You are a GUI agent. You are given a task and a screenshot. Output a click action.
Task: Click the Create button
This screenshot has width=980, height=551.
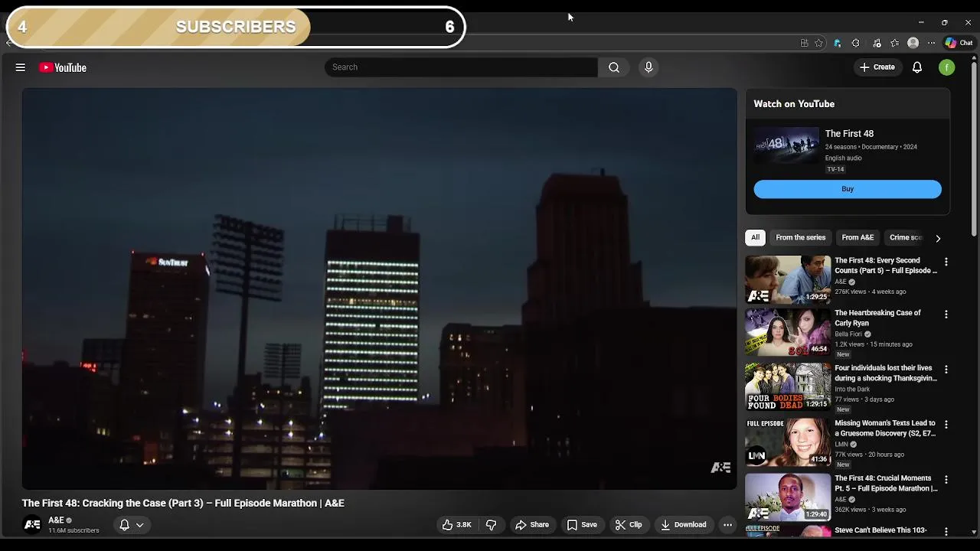(x=877, y=67)
